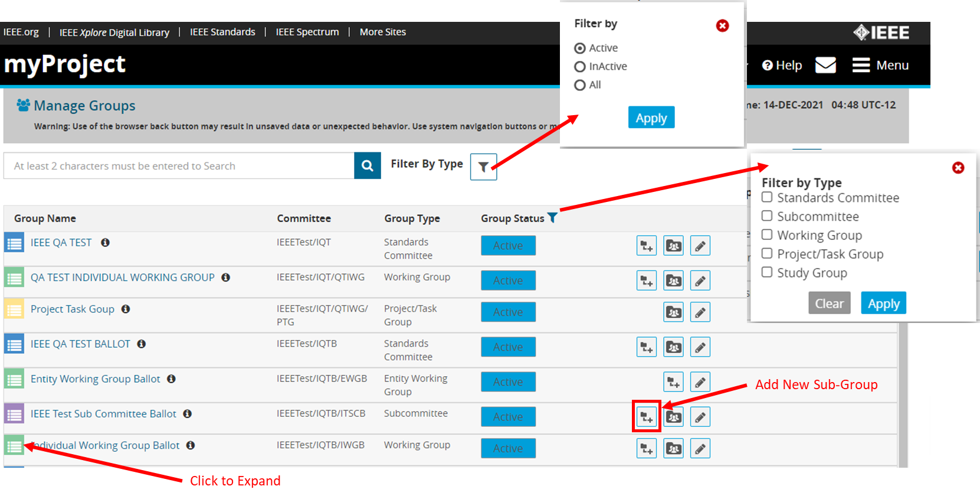Image resolution: width=980 pixels, height=499 pixels.
Task: Focus the group search field
Action: coord(179,166)
